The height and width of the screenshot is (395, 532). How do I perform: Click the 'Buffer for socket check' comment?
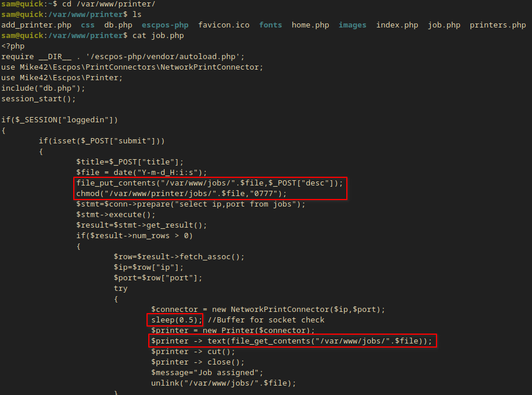pyautogui.click(x=265, y=320)
